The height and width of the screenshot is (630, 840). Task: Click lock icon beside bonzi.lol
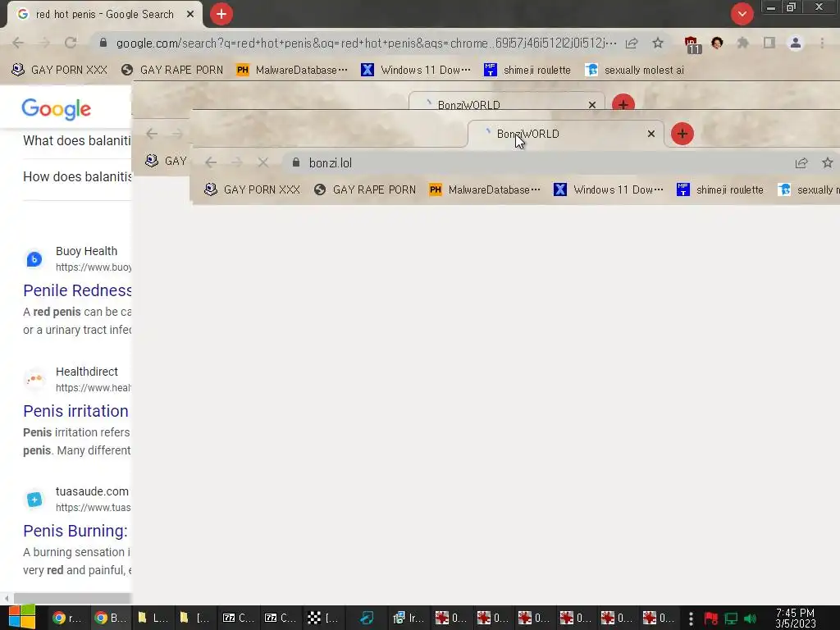click(295, 162)
